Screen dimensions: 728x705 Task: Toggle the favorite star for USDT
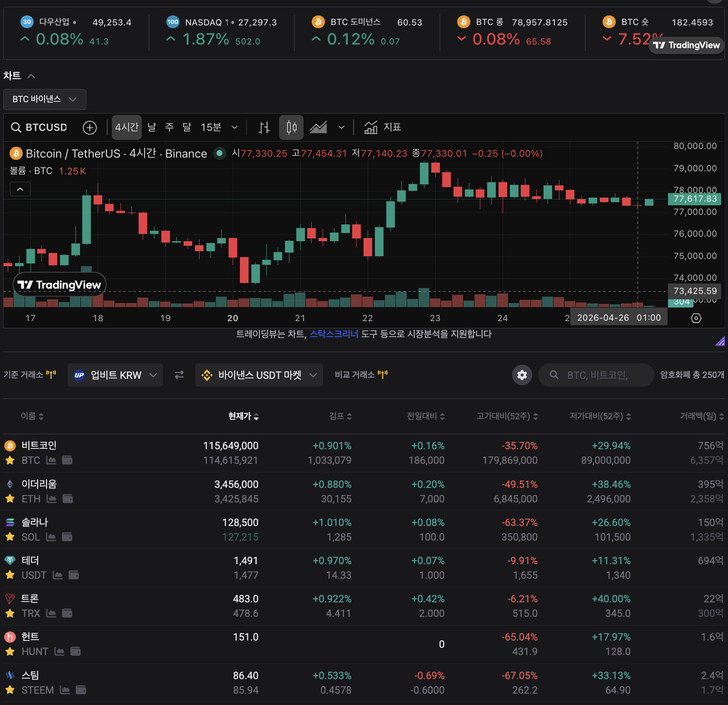[x=10, y=575]
